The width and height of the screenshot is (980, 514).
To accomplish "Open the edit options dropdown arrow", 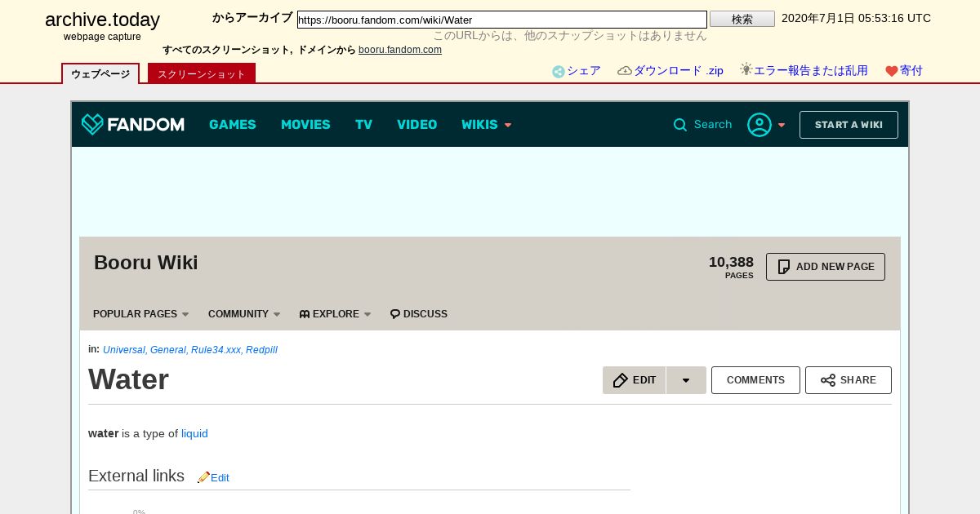I will pos(686,380).
